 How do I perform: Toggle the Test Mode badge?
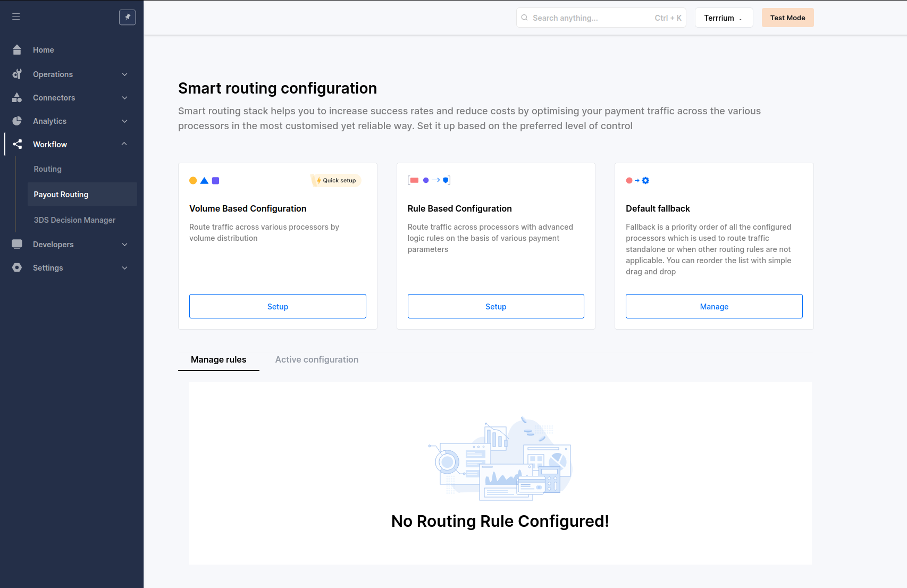click(787, 18)
